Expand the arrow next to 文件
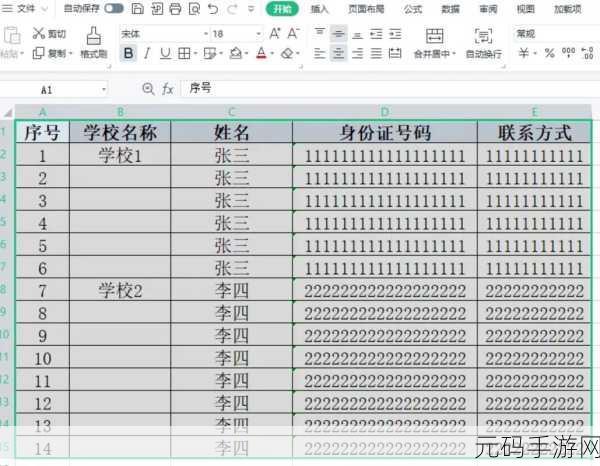 pyautogui.click(x=44, y=9)
